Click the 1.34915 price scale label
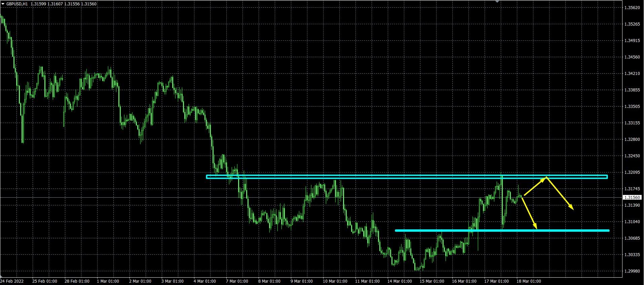644x285 pixels. coord(632,41)
